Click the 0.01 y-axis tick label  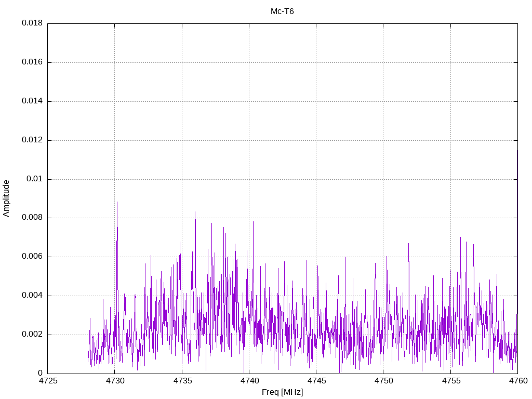pyautogui.click(x=35, y=179)
